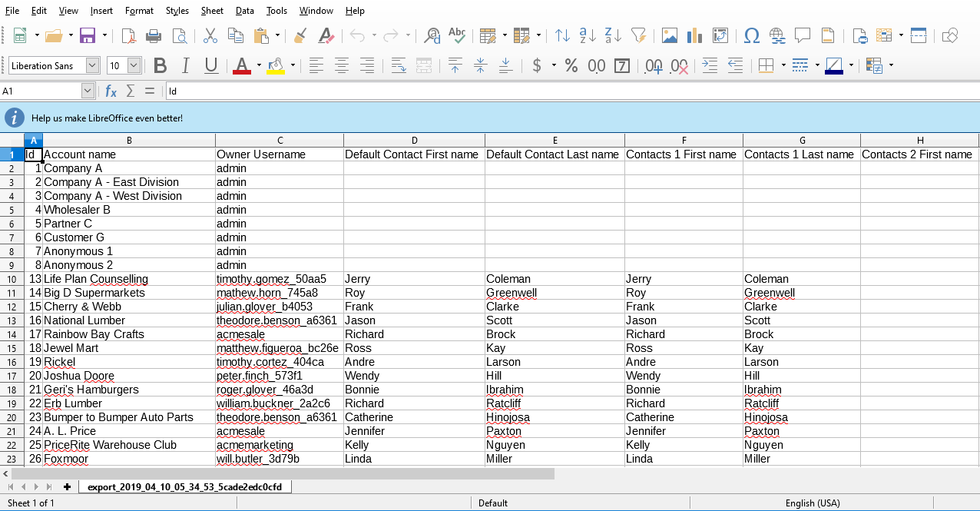
Task: Click the Sort Ascending icon
Action: 588,35
